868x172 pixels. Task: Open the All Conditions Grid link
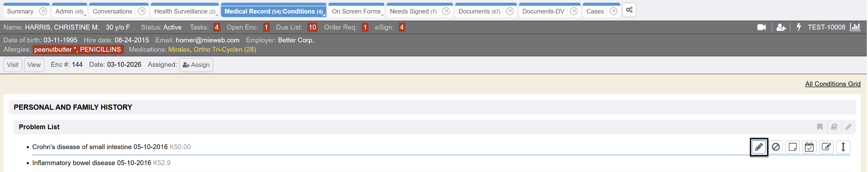pyautogui.click(x=832, y=84)
